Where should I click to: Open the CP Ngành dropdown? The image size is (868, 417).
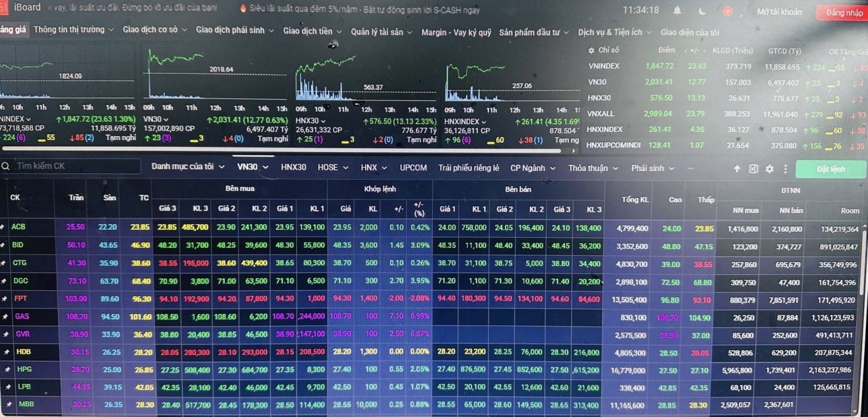553,168
